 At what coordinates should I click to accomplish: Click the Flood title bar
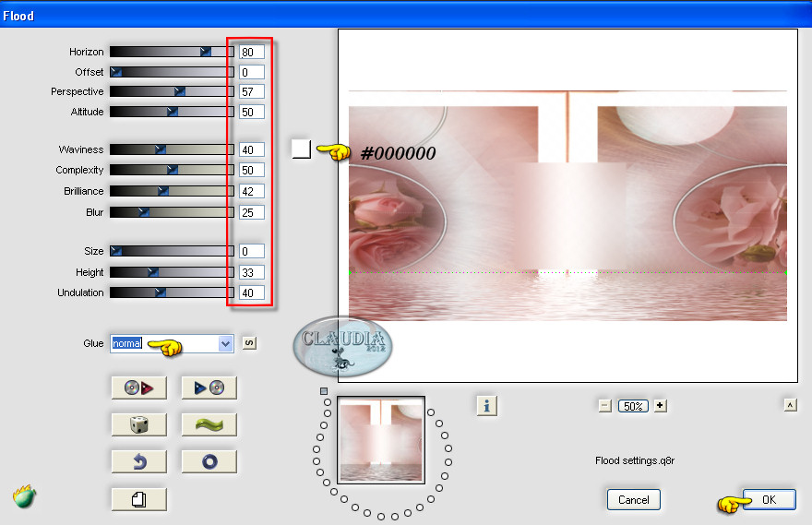click(406, 15)
